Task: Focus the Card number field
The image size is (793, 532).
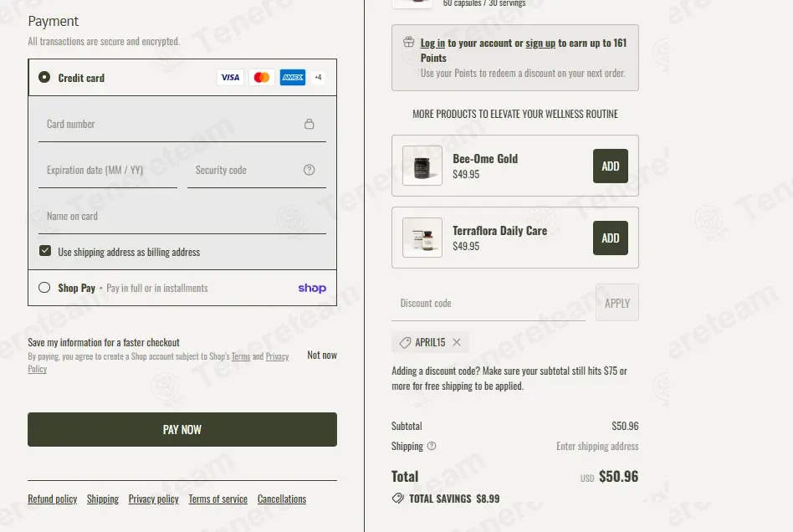Action: (182, 124)
